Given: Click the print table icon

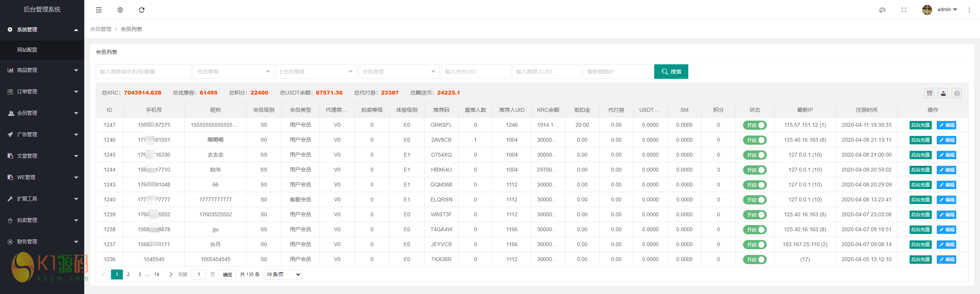Looking at the screenshot, I should pos(957,93).
